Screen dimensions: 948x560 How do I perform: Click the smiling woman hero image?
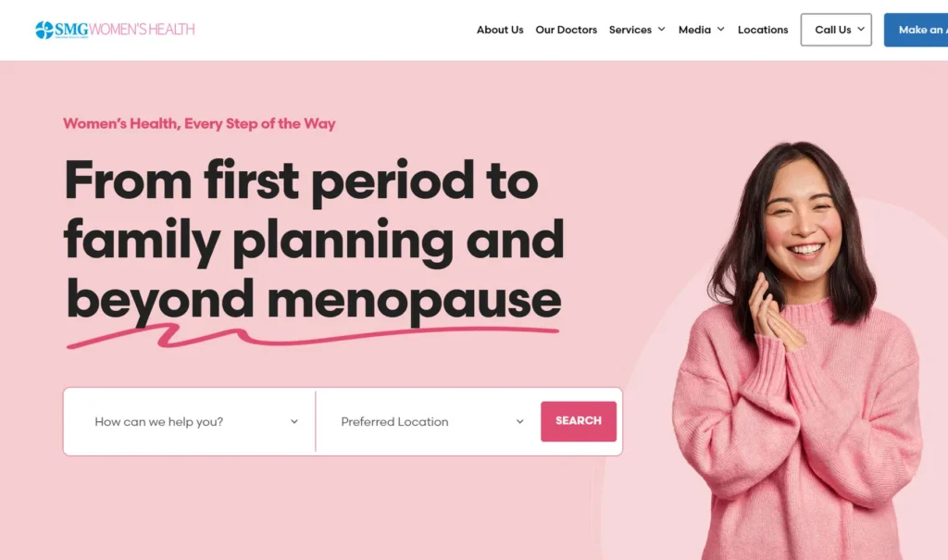(798, 351)
